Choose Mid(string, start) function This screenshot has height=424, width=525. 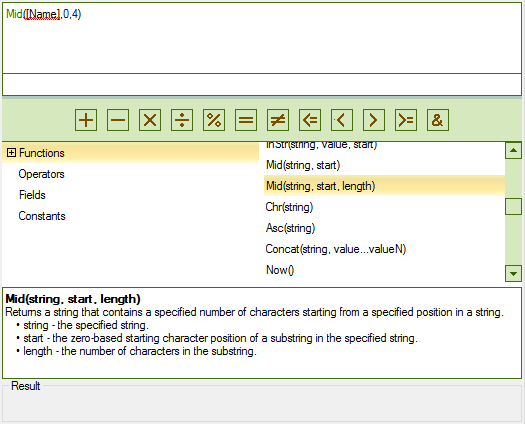[x=384, y=165]
